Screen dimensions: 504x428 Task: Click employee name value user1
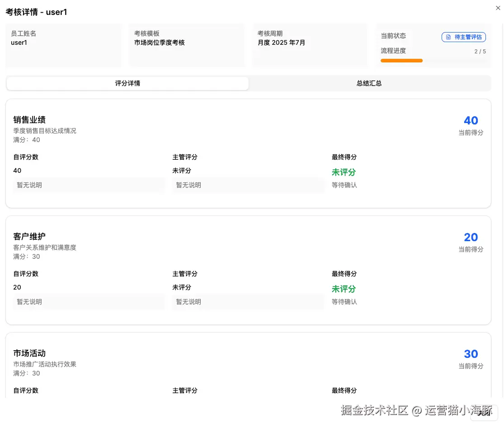coord(19,43)
